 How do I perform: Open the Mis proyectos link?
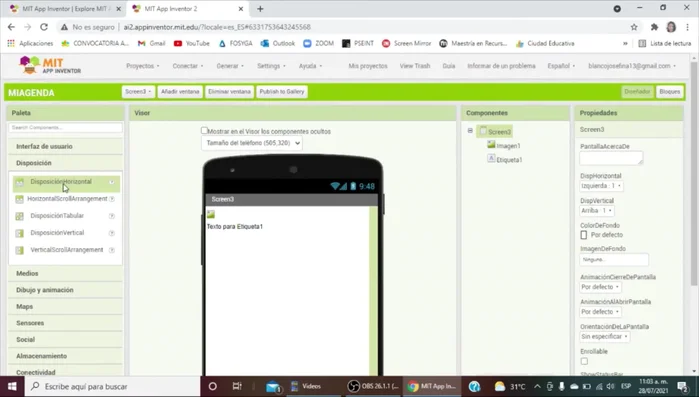tap(368, 66)
